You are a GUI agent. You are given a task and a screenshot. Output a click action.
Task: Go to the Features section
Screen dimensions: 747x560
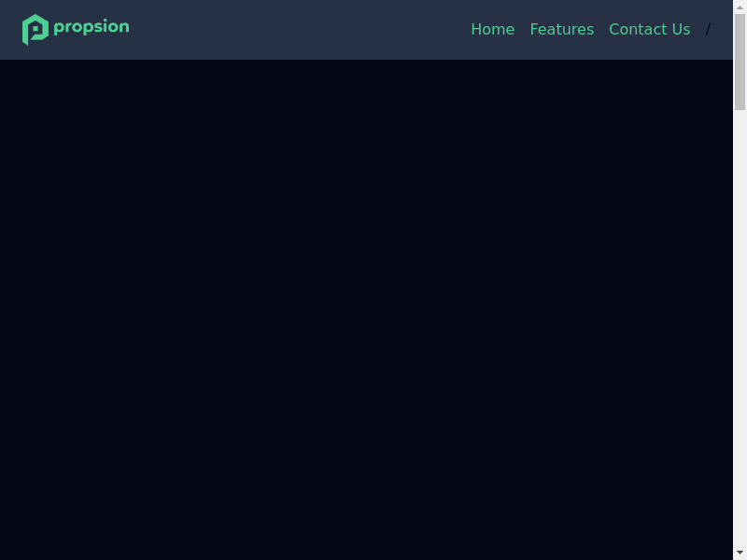coord(561,30)
